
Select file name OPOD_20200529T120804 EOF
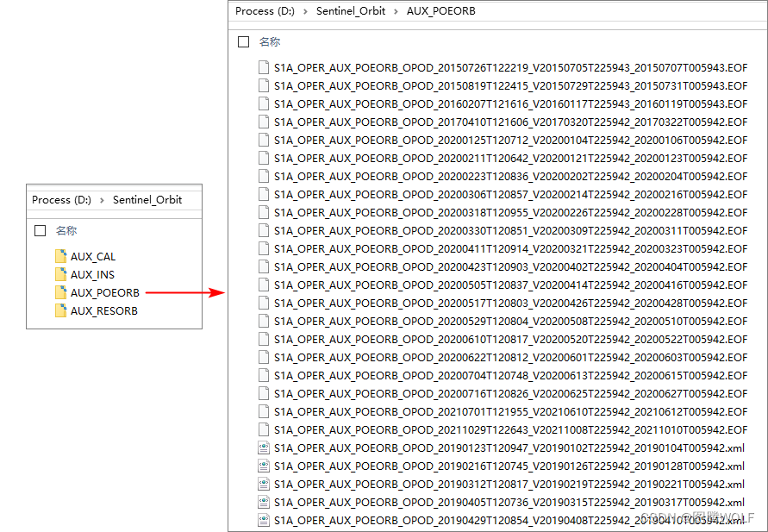(x=511, y=322)
